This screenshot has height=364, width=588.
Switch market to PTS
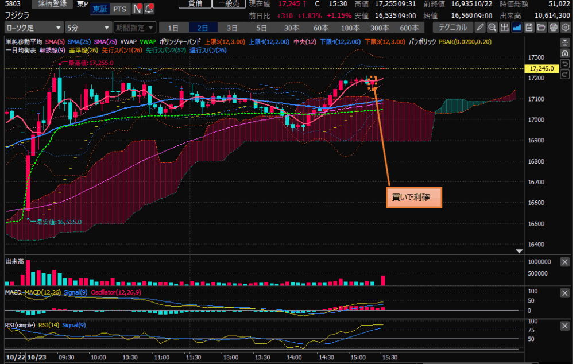pyautogui.click(x=120, y=9)
